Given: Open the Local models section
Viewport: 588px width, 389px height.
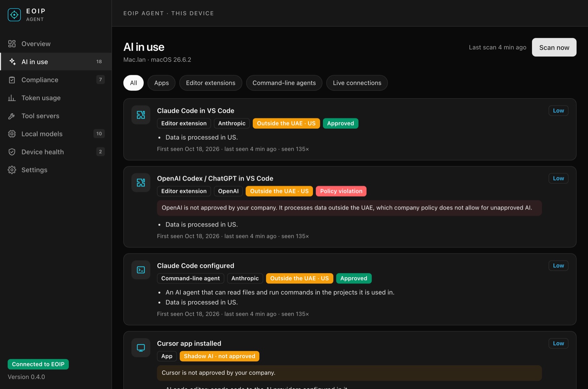Looking at the screenshot, I should point(56,134).
